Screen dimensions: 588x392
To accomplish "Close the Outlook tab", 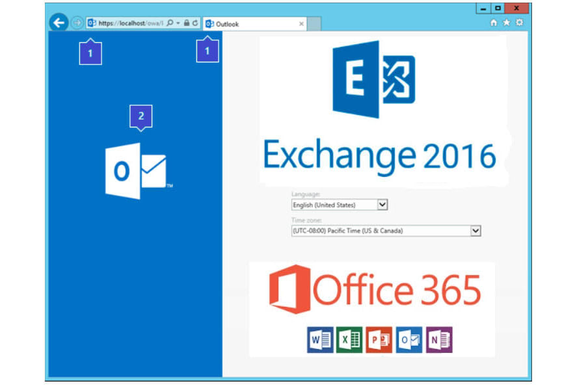I will 301,24.
